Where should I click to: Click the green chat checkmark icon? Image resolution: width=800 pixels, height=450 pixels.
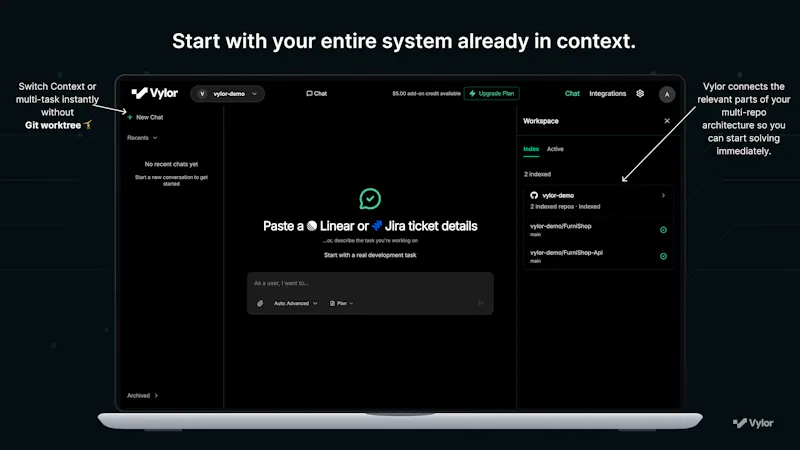370,199
